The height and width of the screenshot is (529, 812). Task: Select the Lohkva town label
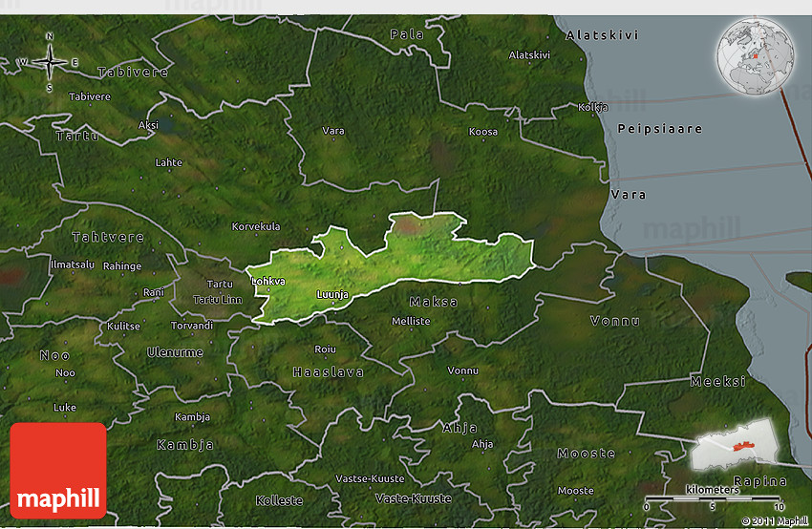pyautogui.click(x=267, y=282)
